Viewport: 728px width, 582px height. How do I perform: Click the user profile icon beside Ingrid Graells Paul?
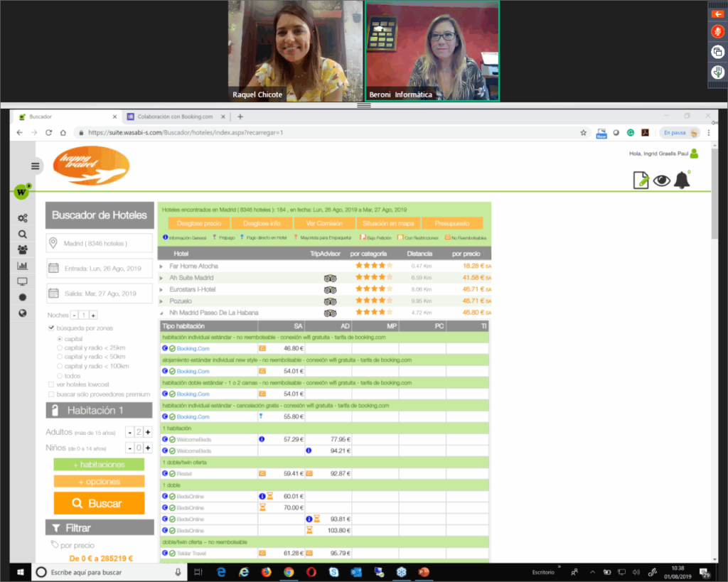click(692, 153)
